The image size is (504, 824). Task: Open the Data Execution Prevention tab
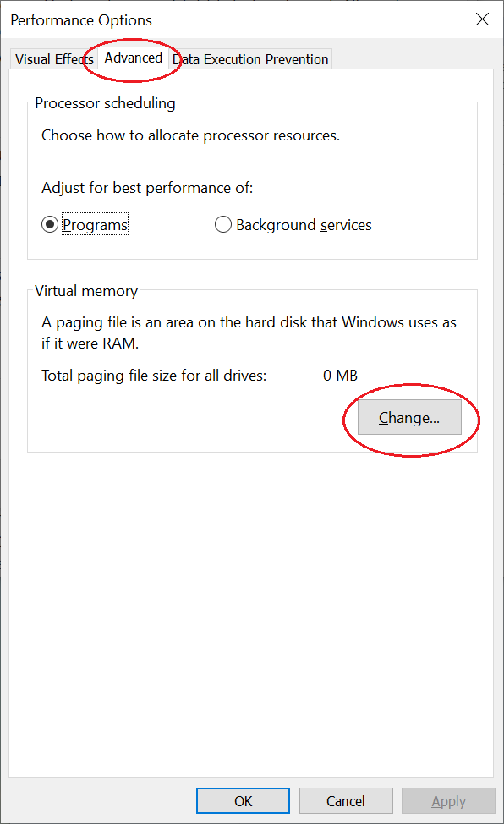click(250, 59)
